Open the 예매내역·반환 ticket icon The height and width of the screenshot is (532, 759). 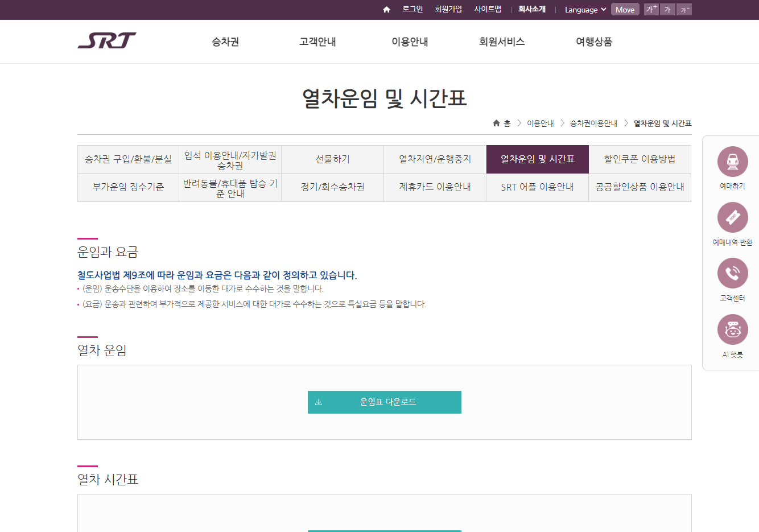click(x=732, y=217)
